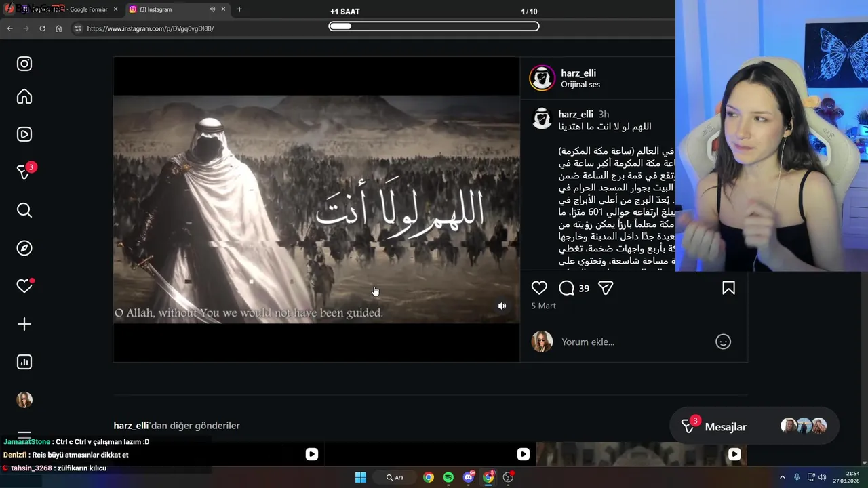Open harz_elli link in diğer gönderiler heading

tap(131, 426)
